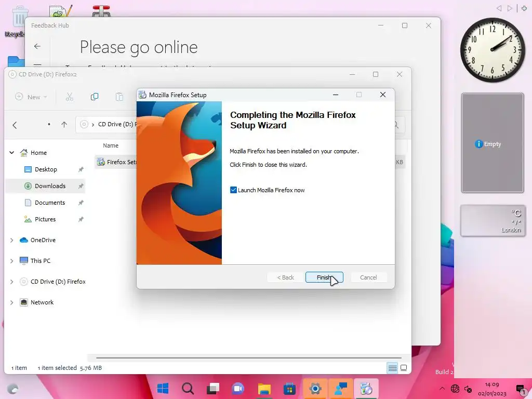
Task: Click the pin icon beside Downloads
Action: [81, 186]
